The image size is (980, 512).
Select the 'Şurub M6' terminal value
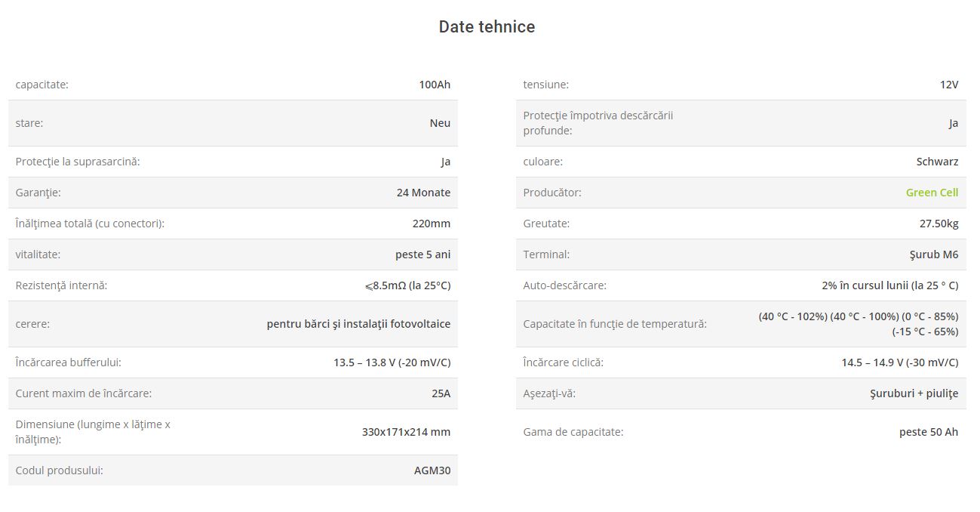(x=935, y=254)
